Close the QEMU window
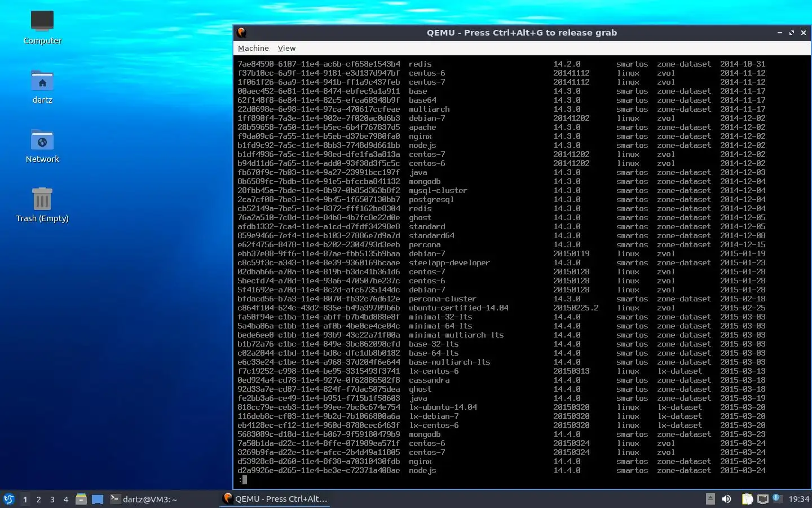The height and width of the screenshot is (508, 812). point(804,33)
